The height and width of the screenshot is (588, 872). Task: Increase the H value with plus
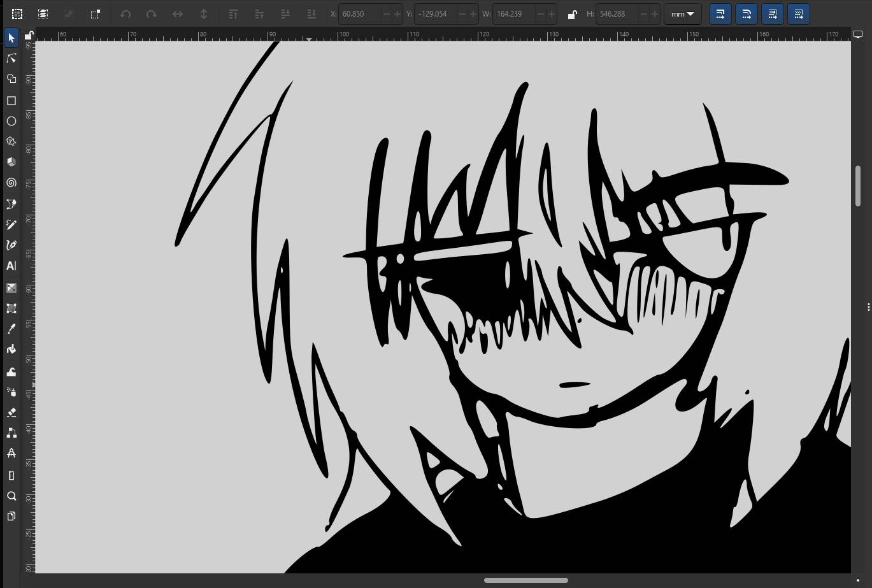pyautogui.click(x=655, y=14)
